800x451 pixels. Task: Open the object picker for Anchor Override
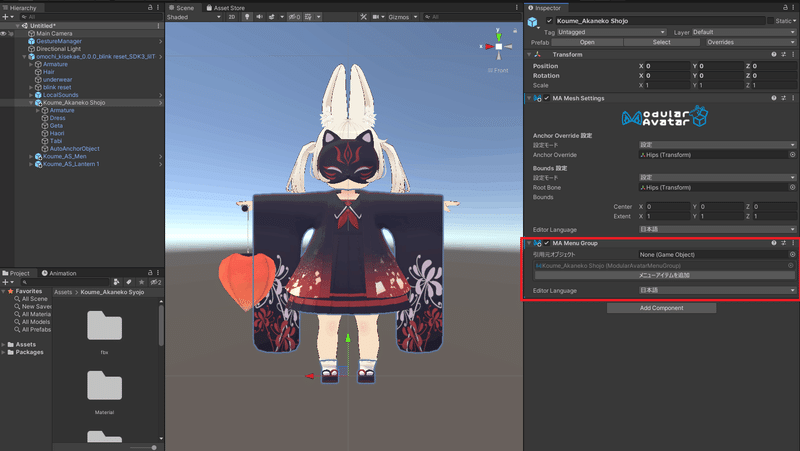[x=792, y=155]
